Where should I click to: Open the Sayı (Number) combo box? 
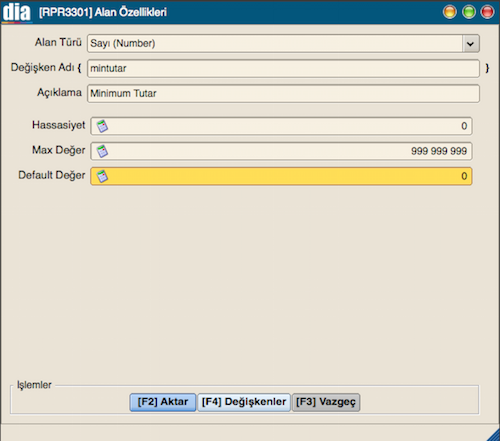[x=283, y=43]
